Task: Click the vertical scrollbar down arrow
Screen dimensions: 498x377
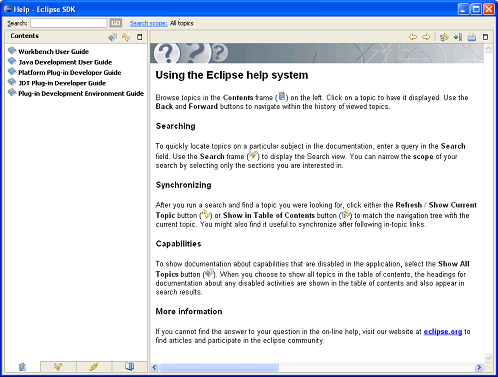Action: tap(488, 358)
